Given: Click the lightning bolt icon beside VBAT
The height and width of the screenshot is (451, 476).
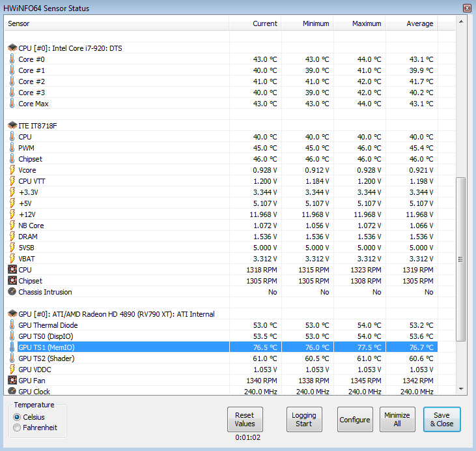Looking at the screenshot, I should click(12, 259).
